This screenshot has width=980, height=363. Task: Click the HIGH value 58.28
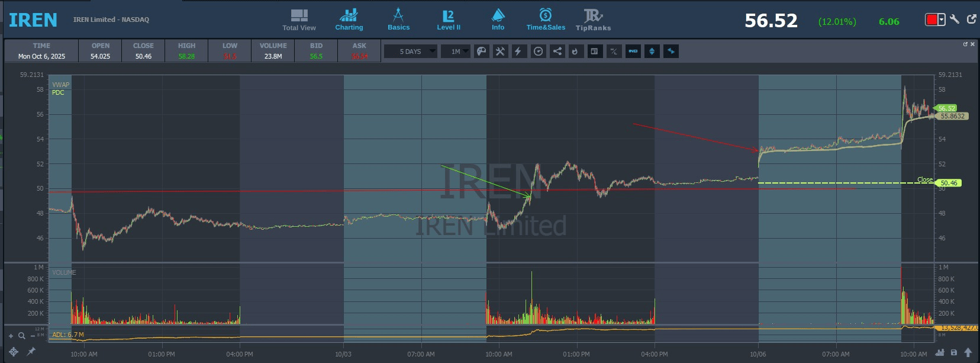point(186,56)
